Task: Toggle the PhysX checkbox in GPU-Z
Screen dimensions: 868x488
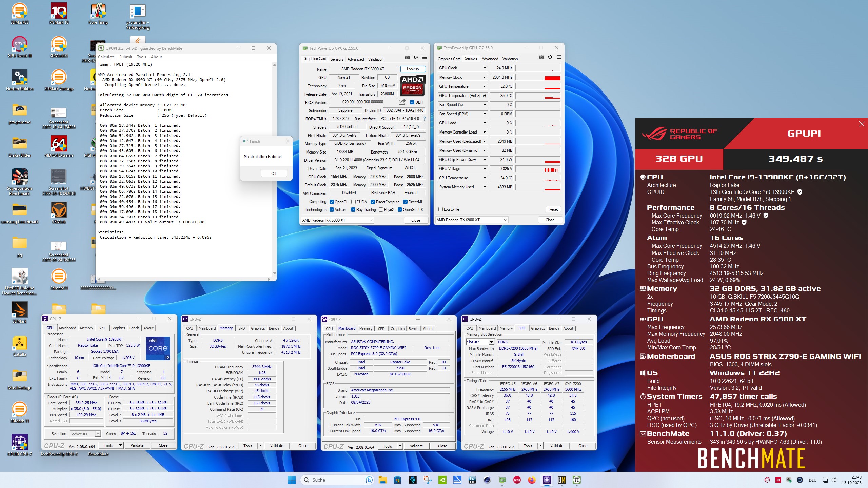Action: point(381,210)
